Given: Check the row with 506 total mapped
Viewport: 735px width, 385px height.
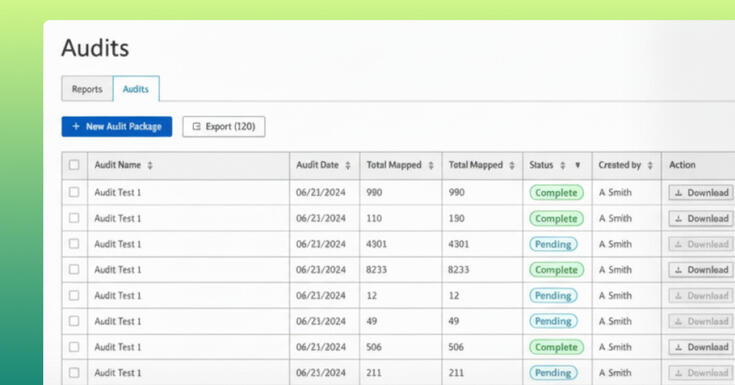Looking at the screenshot, I should tap(74, 347).
